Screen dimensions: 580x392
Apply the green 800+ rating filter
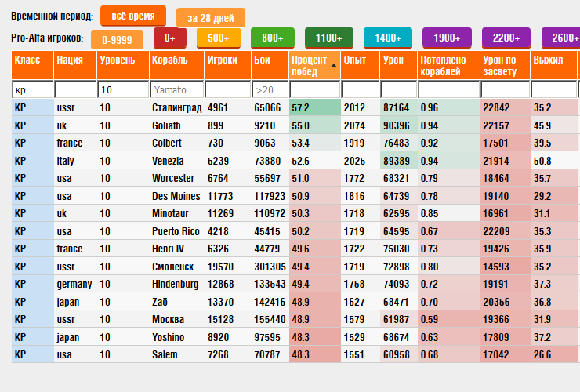click(273, 38)
